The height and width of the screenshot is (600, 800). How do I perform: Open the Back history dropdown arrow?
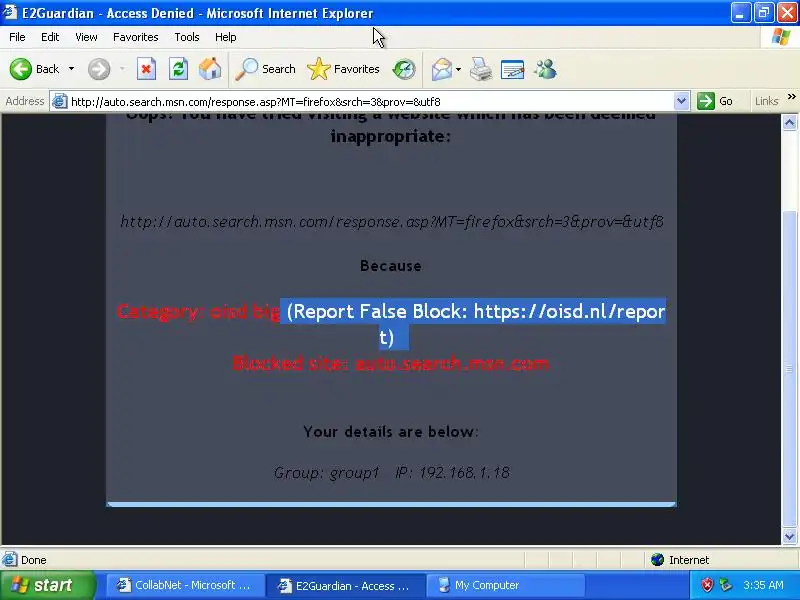(x=71, y=69)
